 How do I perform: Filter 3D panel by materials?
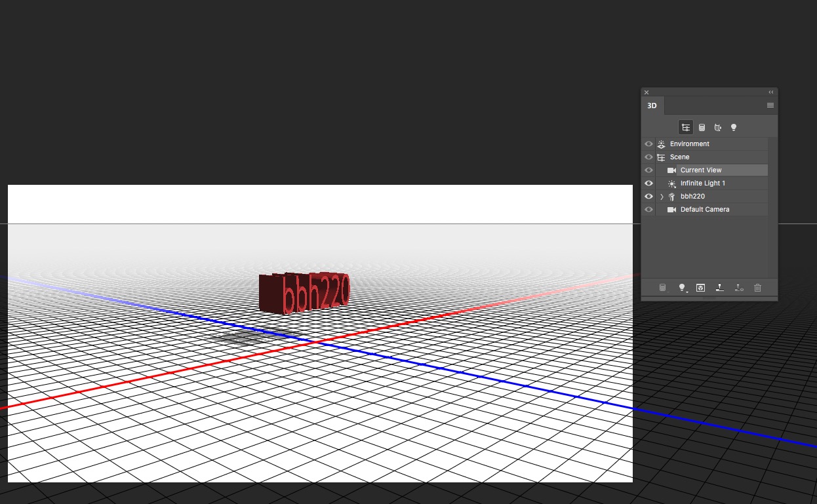(718, 128)
